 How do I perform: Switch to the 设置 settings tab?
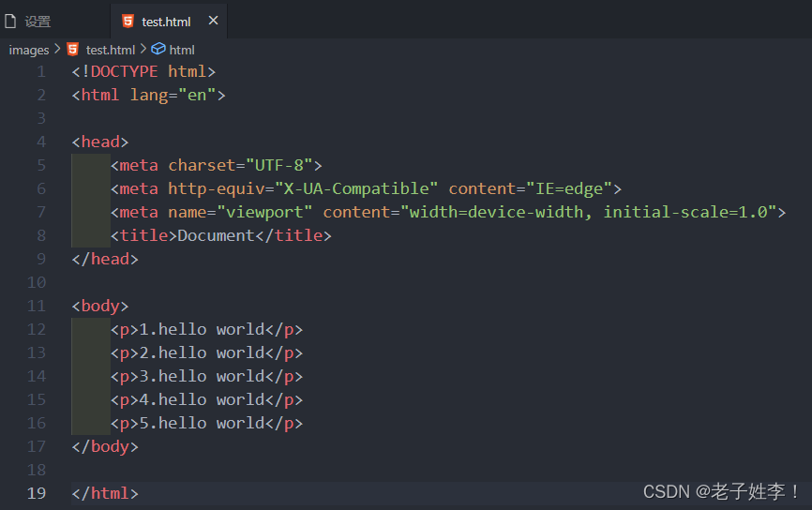tap(54, 22)
